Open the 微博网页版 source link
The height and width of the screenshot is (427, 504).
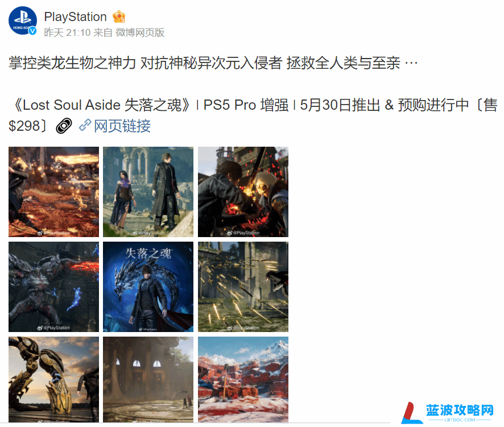140,32
